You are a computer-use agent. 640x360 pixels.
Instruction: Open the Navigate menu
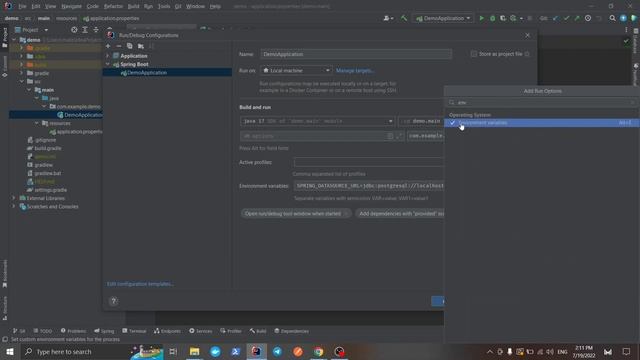pyautogui.click(x=71, y=7)
